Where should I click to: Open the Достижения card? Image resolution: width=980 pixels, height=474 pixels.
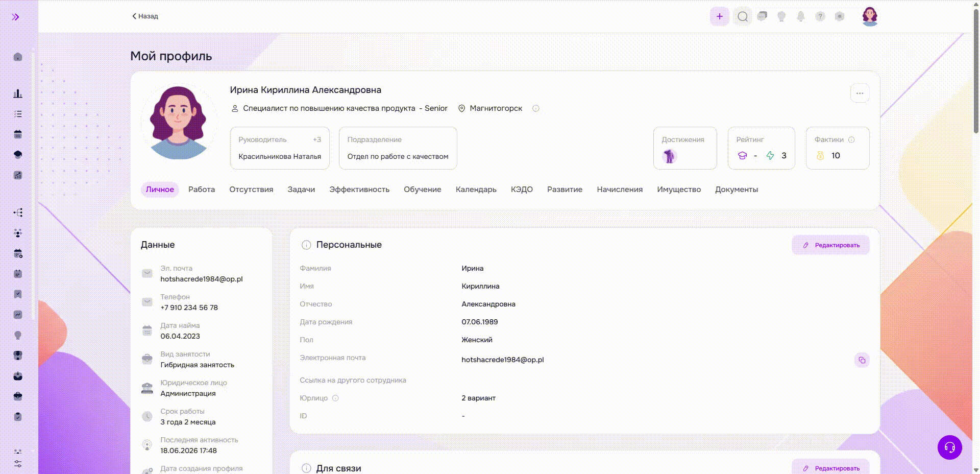pos(685,148)
